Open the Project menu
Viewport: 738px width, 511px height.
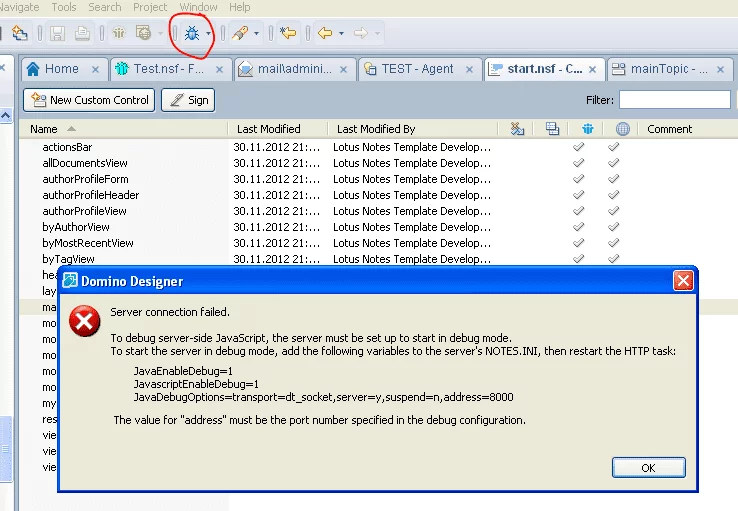pyautogui.click(x=150, y=7)
